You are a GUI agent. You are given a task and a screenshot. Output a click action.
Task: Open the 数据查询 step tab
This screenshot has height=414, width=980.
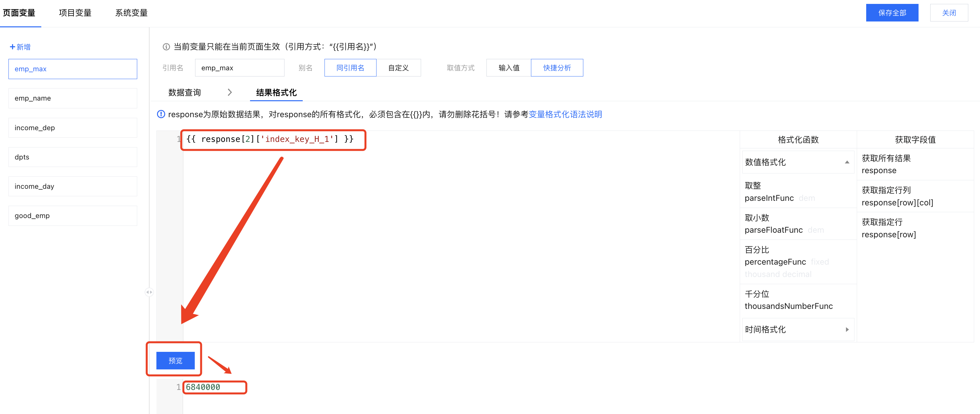tap(184, 92)
